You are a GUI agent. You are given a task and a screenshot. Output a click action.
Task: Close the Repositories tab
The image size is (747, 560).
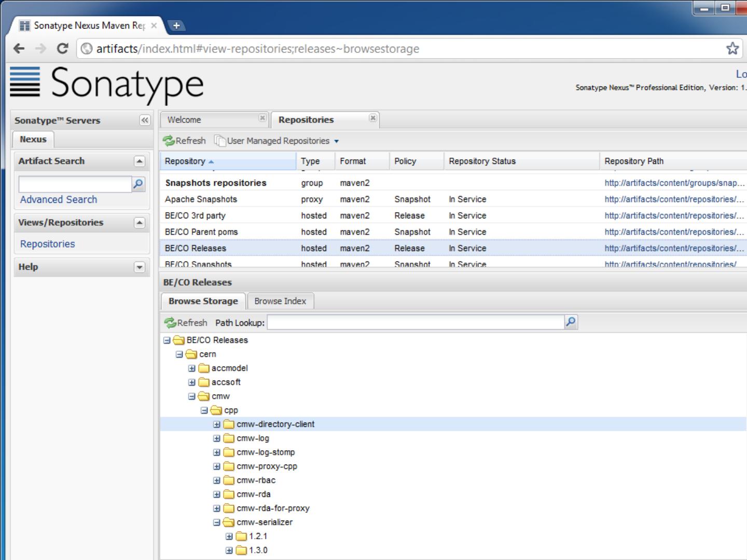tap(372, 118)
